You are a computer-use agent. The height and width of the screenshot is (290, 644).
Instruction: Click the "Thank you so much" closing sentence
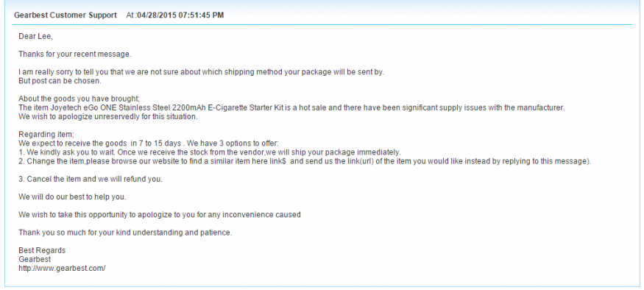pos(125,233)
